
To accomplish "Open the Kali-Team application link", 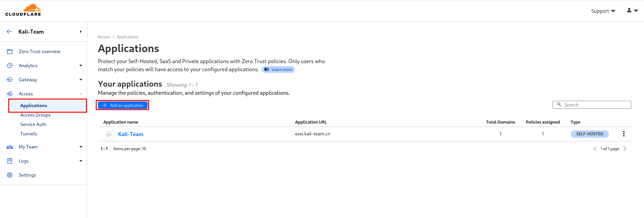I will (131, 134).
